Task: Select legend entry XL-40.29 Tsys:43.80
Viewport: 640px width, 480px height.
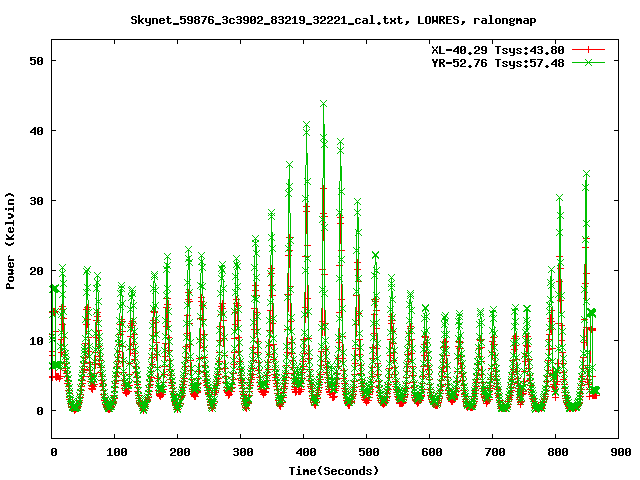Action: (x=498, y=50)
